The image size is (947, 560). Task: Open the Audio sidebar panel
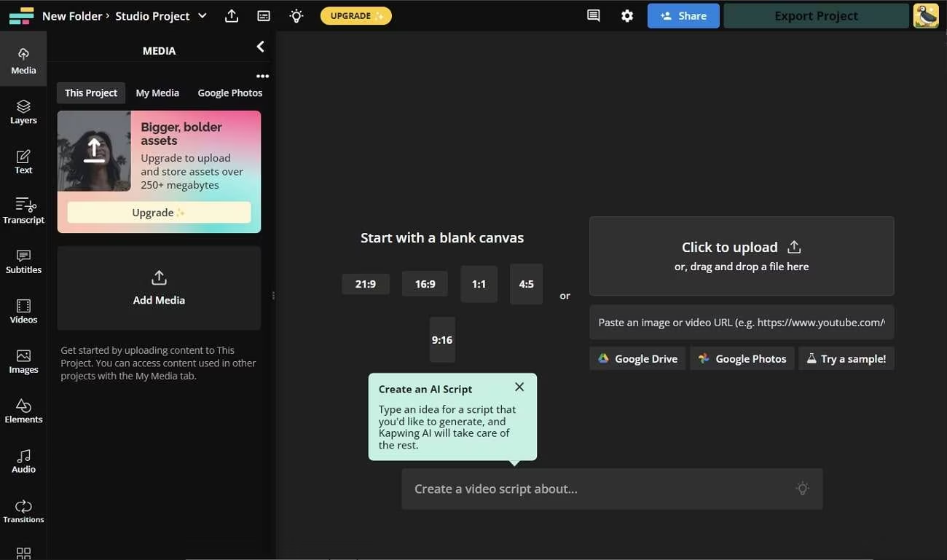23,461
